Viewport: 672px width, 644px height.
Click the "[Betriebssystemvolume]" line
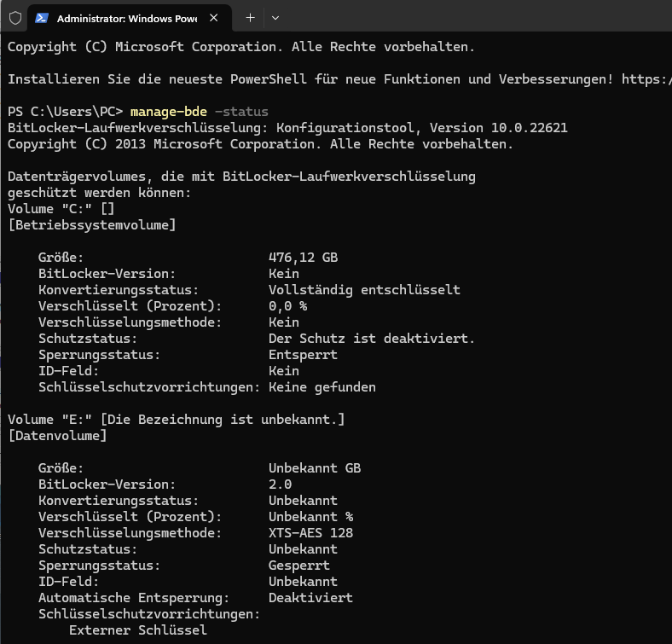pyautogui.click(x=92, y=225)
